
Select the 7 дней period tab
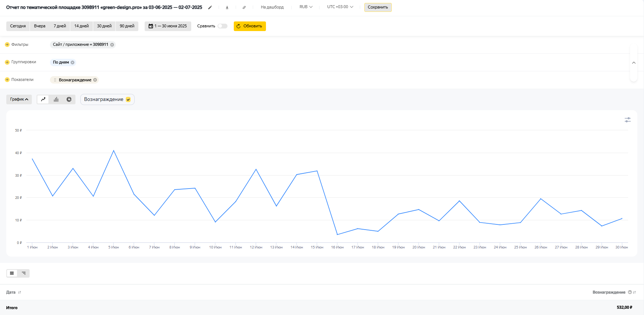(x=60, y=26)
